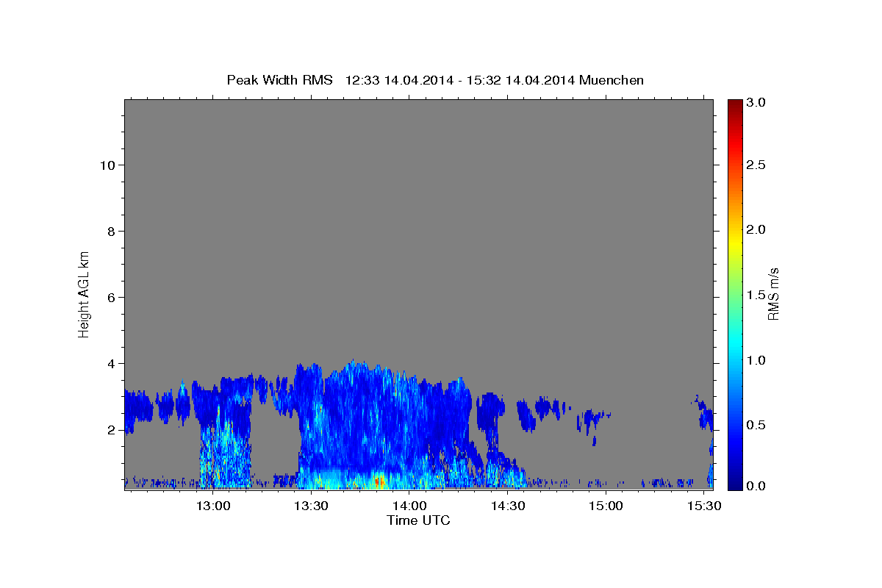Click the height axis label 6

click(x=111, y=298)
